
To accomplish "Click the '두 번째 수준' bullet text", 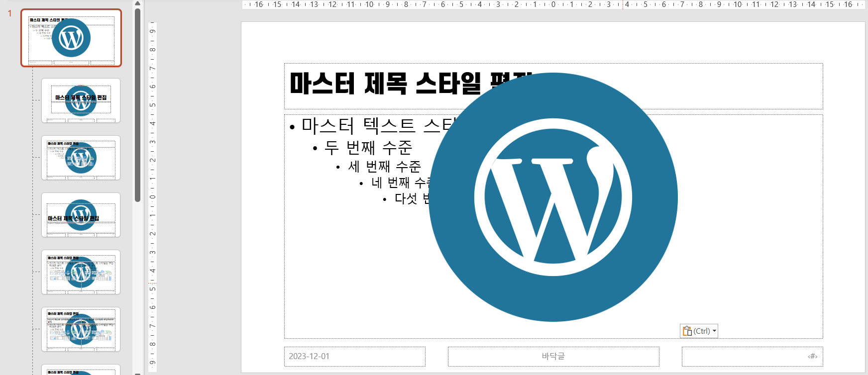I will [368, 148].
